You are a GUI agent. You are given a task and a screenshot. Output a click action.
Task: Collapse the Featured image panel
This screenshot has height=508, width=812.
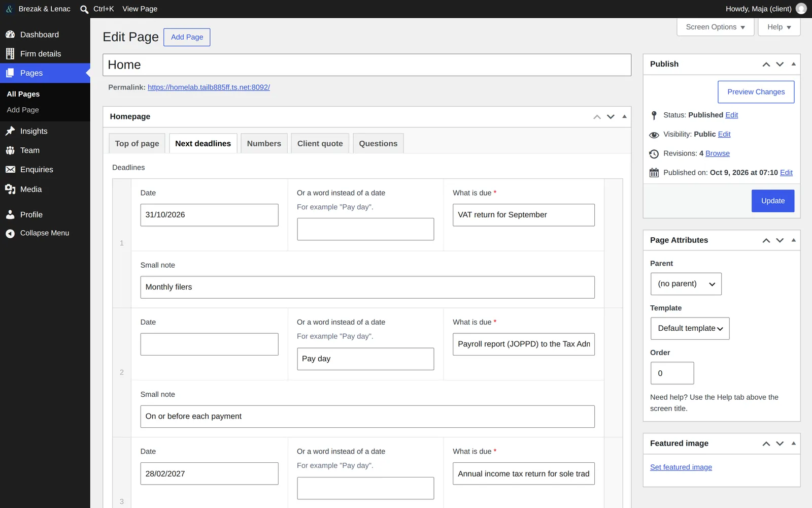(794, 443)
